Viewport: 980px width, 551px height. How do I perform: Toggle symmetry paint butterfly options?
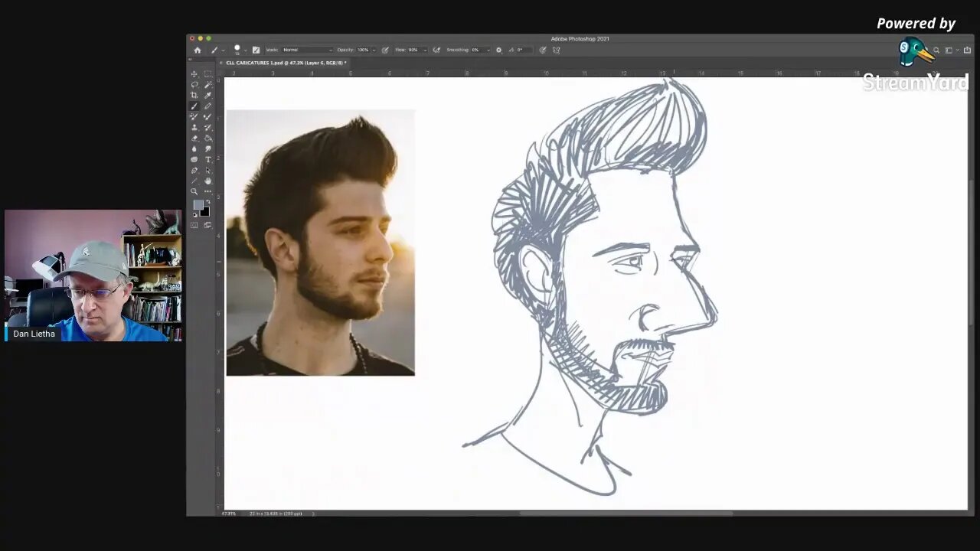click(x=556, y=50)
